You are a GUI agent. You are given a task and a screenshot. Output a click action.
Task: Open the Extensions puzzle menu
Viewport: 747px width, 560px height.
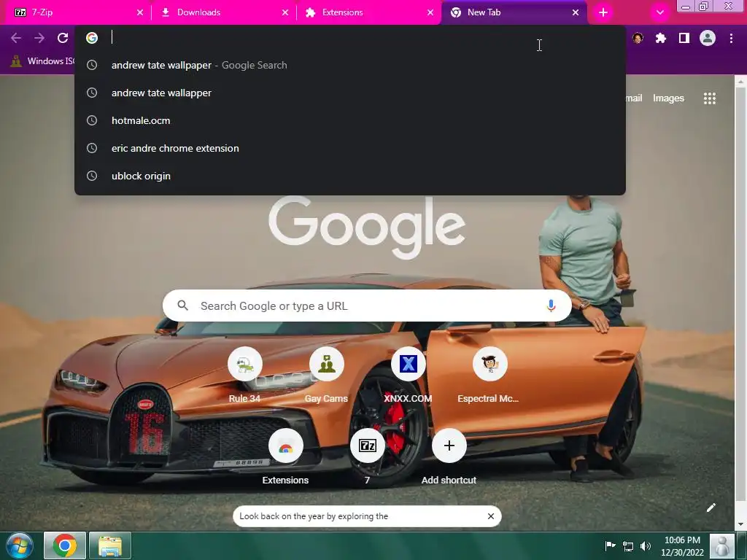(x=661, y=38)
